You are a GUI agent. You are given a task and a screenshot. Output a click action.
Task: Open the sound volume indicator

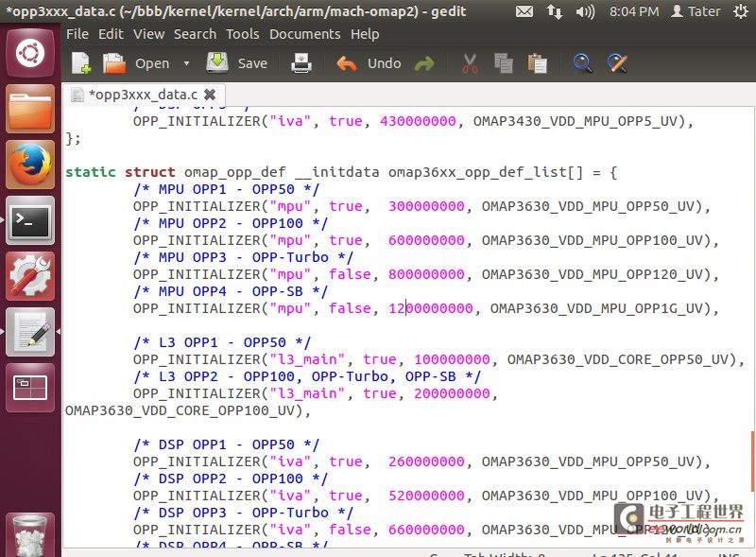coord(585,11)
